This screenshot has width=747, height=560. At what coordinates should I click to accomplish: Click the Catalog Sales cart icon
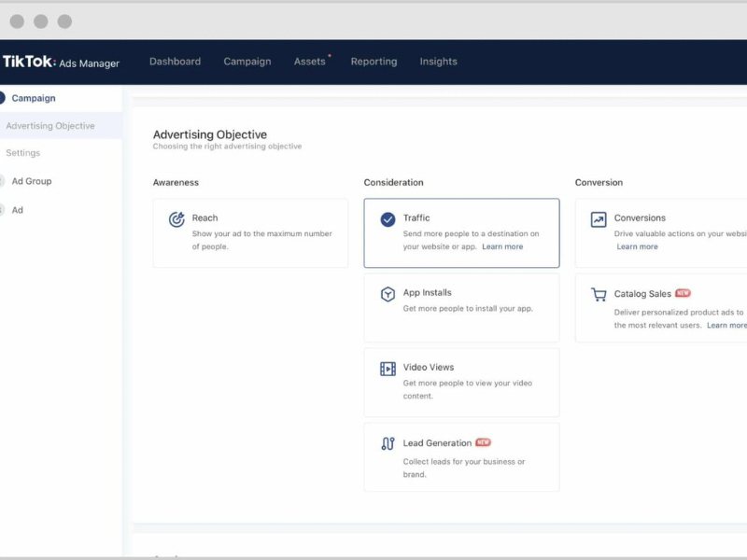[x=599, y=295]
